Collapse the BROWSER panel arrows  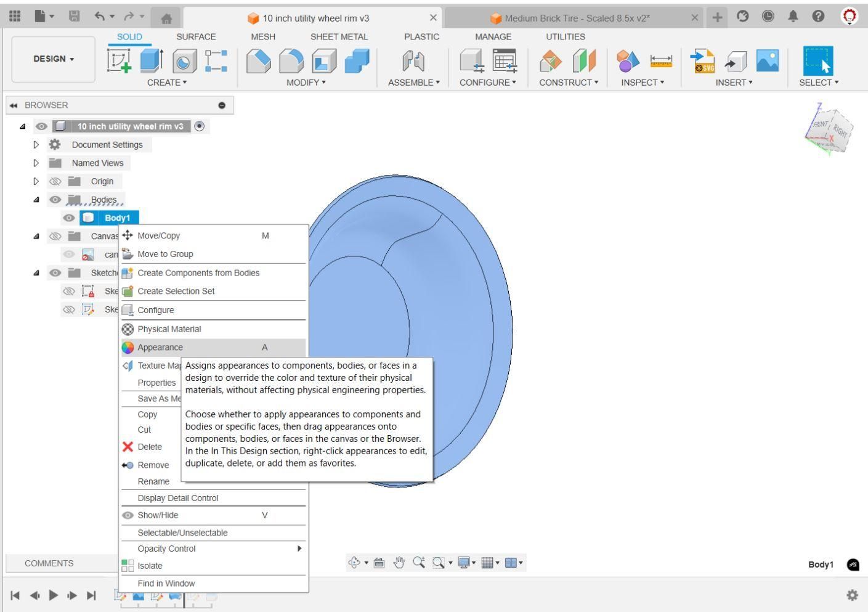[14, 105]
